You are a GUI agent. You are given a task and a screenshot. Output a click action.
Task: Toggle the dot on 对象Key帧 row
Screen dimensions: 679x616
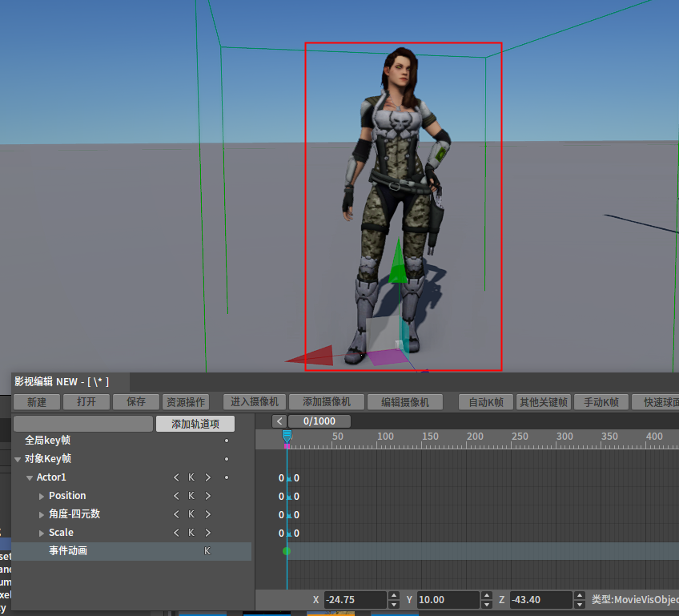227,459
